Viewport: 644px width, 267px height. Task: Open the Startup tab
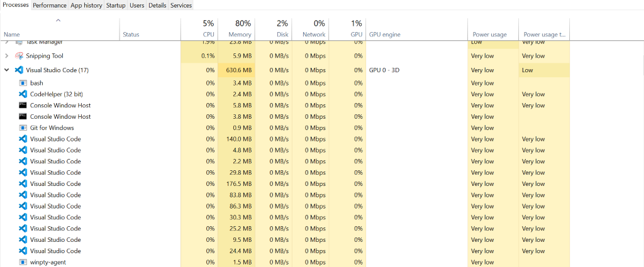pyautogui.click(x=116, y=5)
